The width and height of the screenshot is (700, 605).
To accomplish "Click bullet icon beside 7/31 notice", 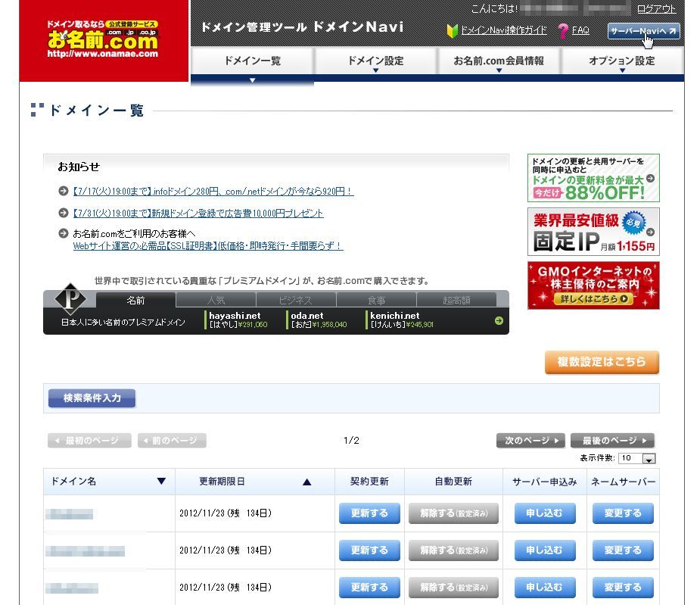I will point(64,213).
